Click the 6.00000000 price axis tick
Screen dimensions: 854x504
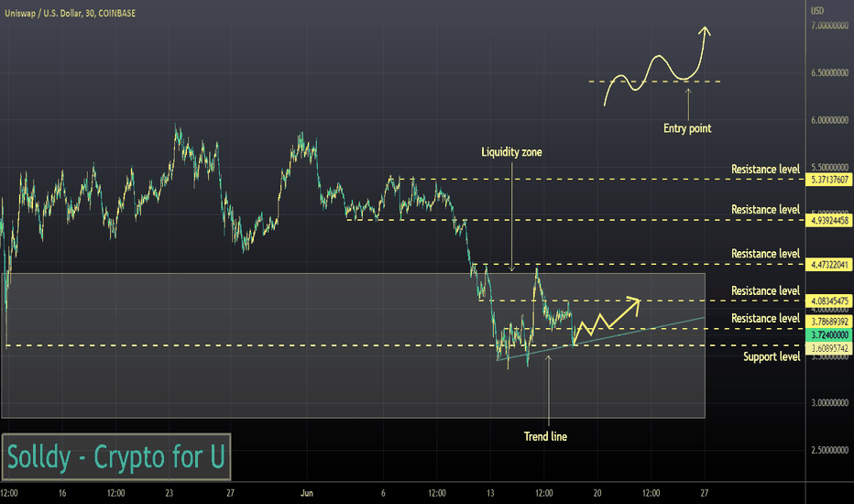[x=829, y=120]
